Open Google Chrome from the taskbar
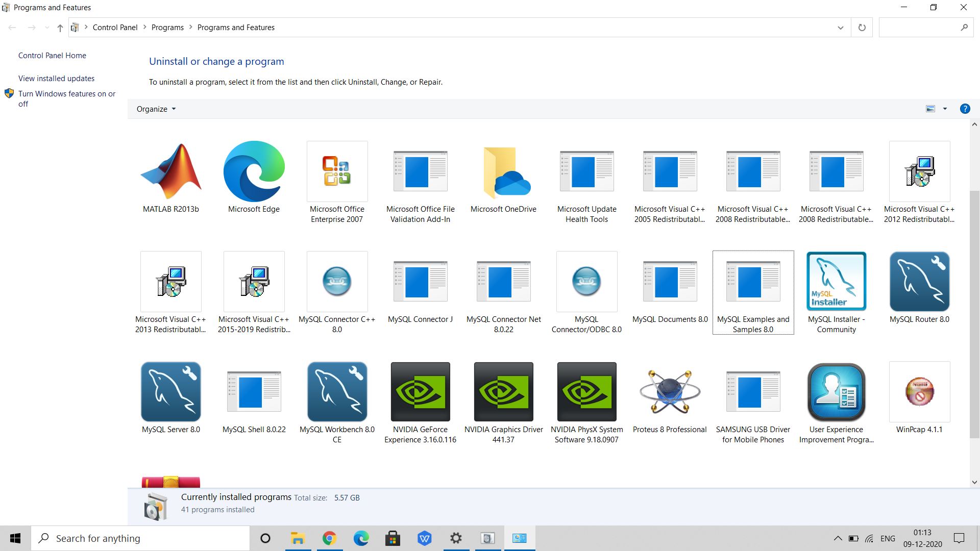The width and height of the screenshot is (980, 551). click(x=329, y=538)
